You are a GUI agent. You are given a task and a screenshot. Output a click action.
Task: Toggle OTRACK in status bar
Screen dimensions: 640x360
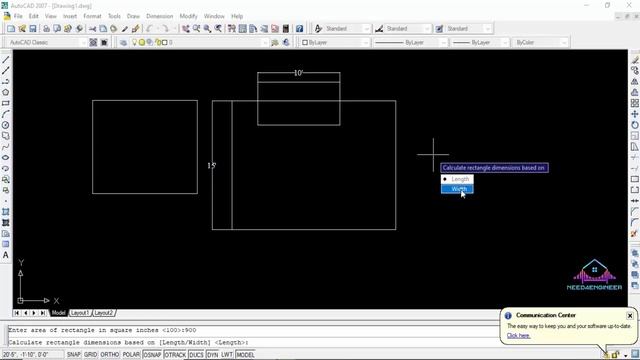175,355
